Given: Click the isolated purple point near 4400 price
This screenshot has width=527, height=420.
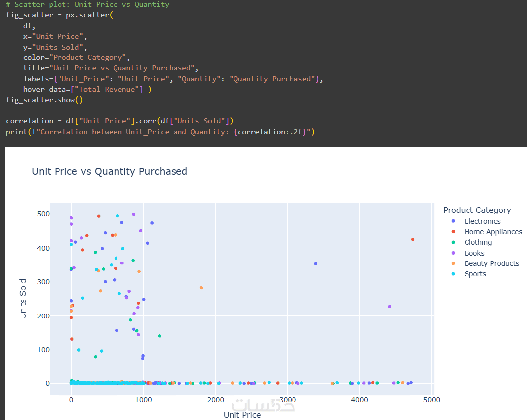Looking at the screenshot, I should tap(390, 307).
